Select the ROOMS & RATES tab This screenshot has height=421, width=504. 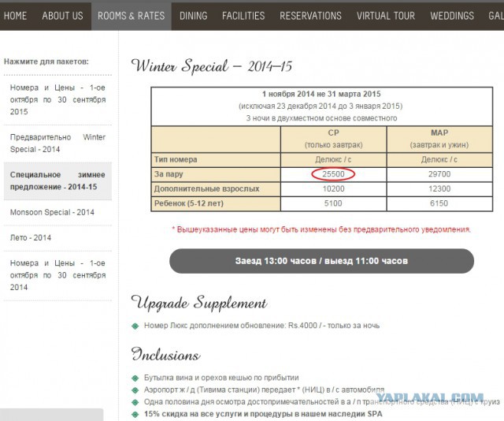tap(132, 16)
